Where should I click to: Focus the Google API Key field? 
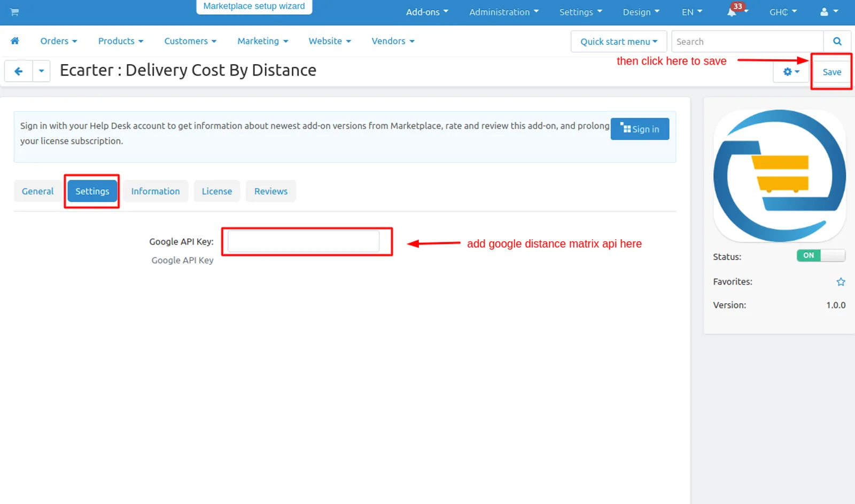[x=304, y=241]
